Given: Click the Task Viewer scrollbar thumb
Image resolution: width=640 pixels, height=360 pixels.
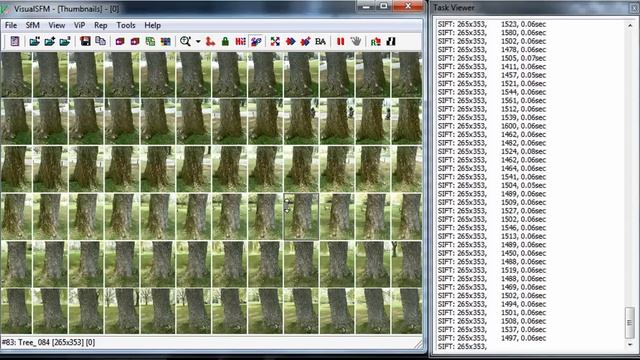Looking at the screenshot, I should tap(630, 322).
